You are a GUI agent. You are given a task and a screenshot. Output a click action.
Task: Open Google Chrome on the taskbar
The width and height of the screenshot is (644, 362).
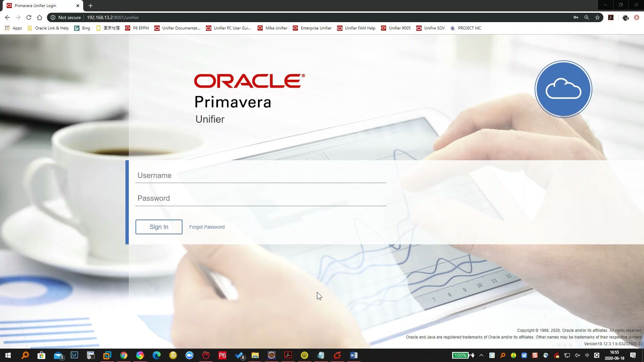click(124, 355)
